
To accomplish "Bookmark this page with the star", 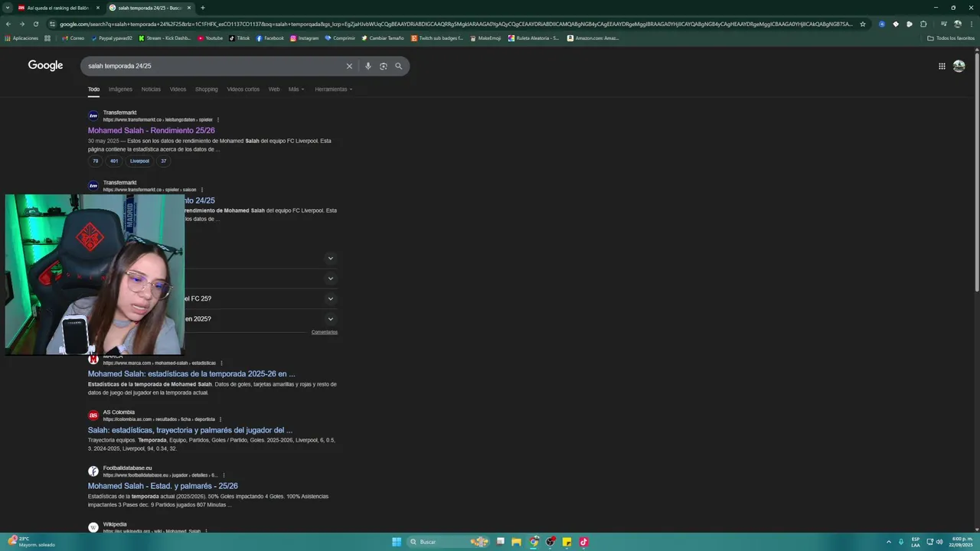I will [x=863, y=24].
